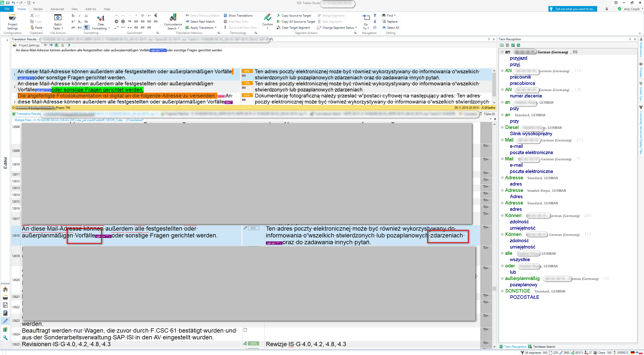Open Term Recognition settings gear icon
644x355 pixels.
tap(513, 45)
